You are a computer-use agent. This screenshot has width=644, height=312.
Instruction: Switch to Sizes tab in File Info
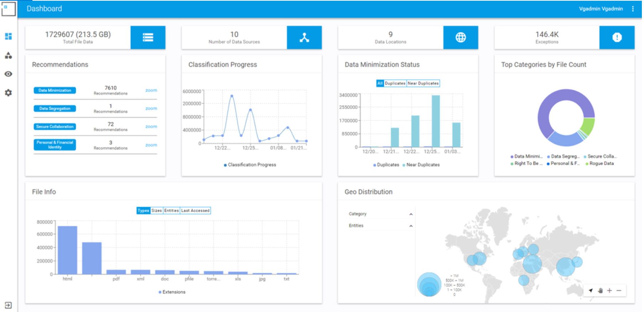tap(157, 211)
